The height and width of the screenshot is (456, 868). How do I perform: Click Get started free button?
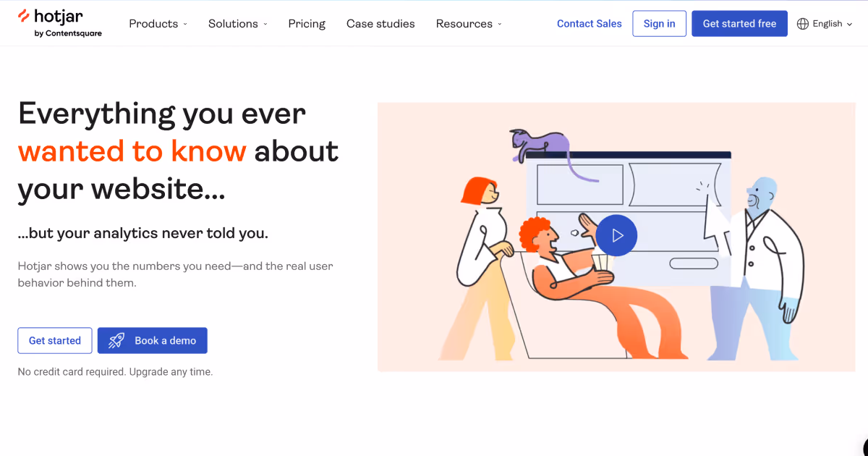(739, 24)
